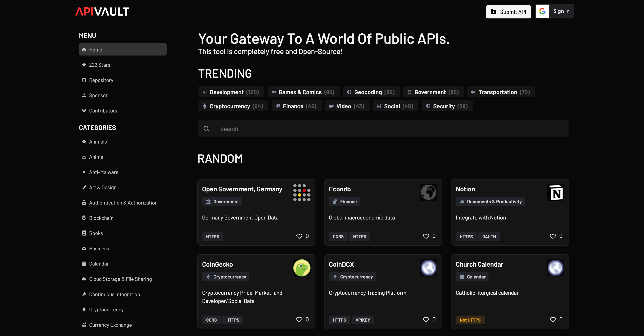Viewport: 644px width, 336px height.
Task: Like the Church Calendar API heart icon
Action: coord(553,320)
